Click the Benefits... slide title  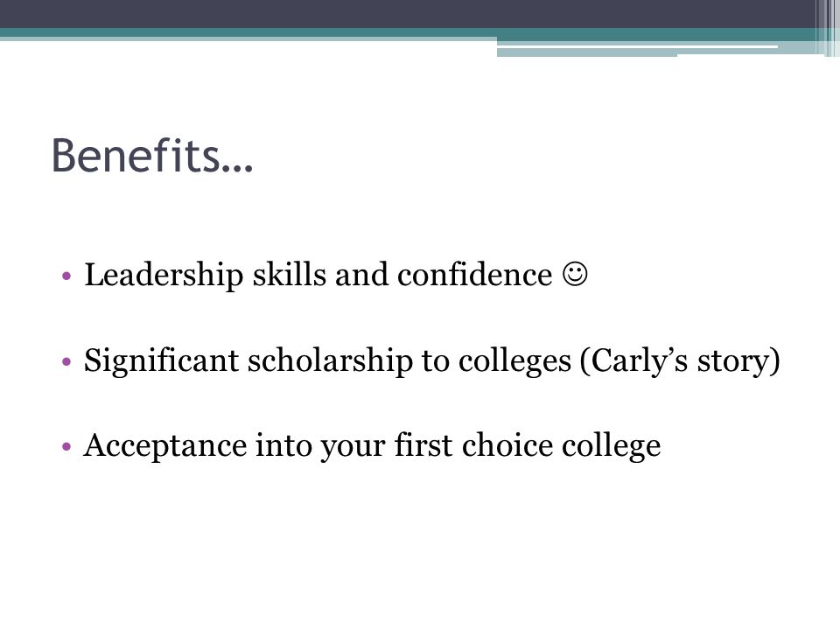tap(151, 156)
